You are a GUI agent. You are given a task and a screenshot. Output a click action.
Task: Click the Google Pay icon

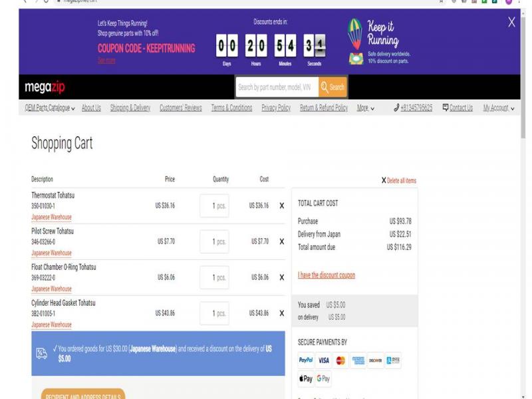pyautogui.click(x=323, y=379)
